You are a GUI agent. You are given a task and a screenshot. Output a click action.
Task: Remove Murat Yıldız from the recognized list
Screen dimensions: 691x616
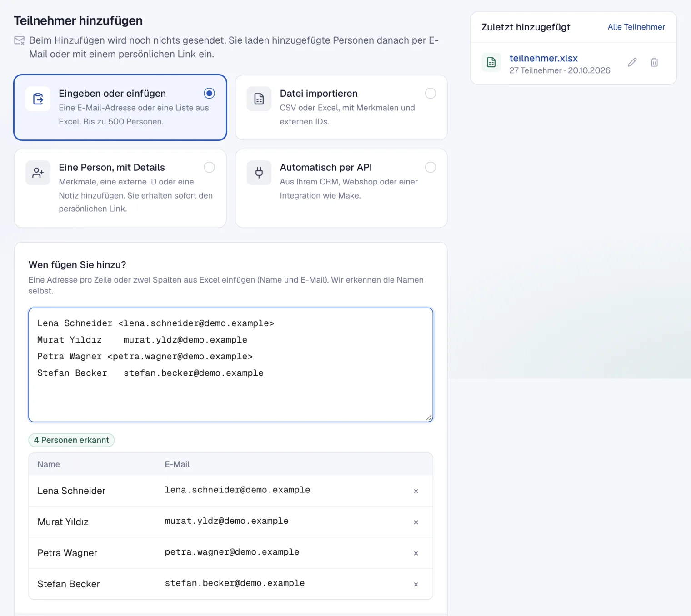coord(416,522)
